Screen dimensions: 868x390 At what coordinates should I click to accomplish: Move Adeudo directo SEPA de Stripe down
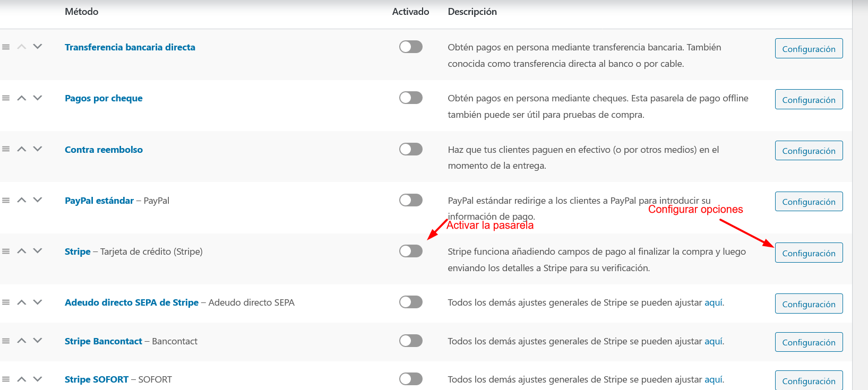click(x=38, y=302)
